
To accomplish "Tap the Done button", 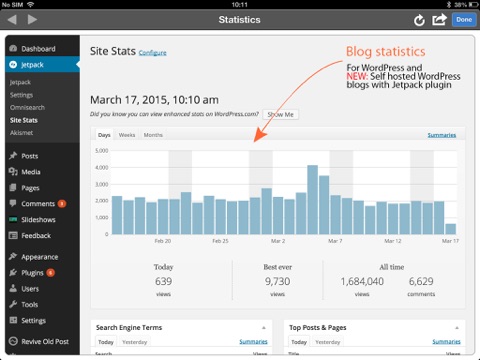I will (464, 20).
